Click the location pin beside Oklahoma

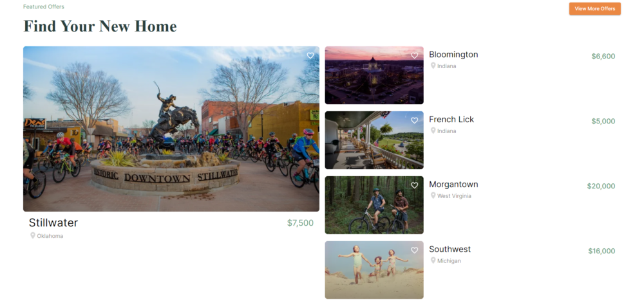pos(33,235)
